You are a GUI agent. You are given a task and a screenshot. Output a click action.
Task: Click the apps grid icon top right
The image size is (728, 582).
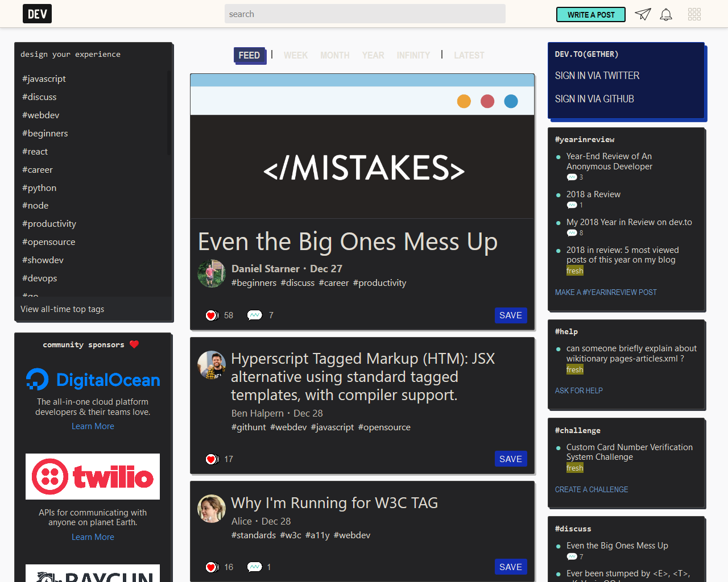click(x=694, y=14)
